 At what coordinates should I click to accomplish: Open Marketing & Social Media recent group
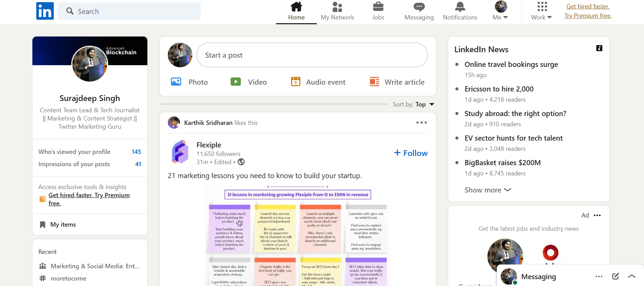point(95,266)
